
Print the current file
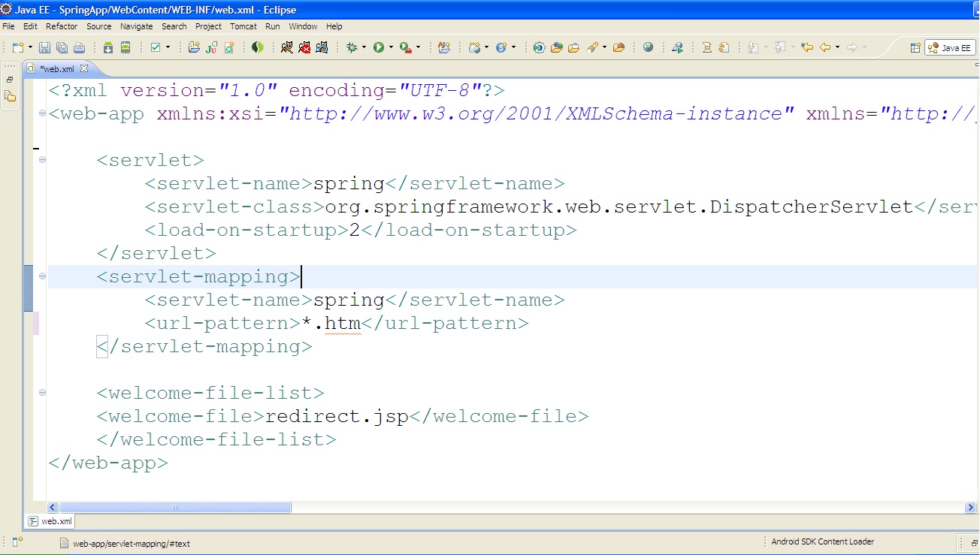pos(80,47)
